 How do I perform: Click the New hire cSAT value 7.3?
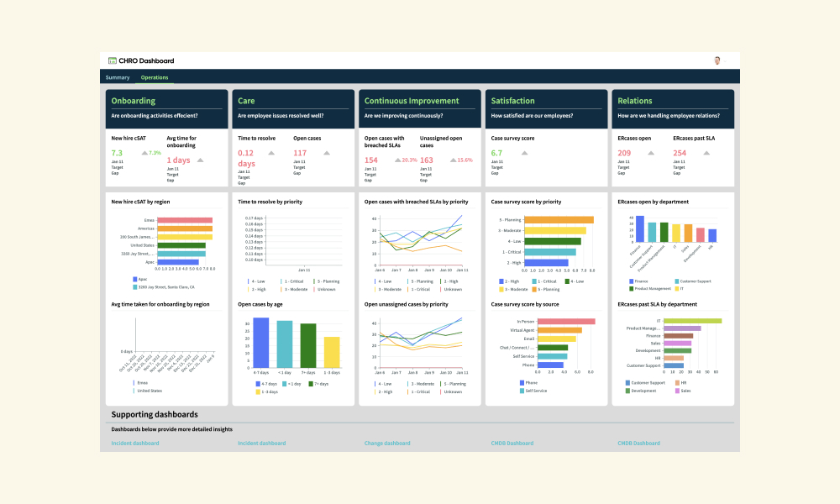pos(117,153)
